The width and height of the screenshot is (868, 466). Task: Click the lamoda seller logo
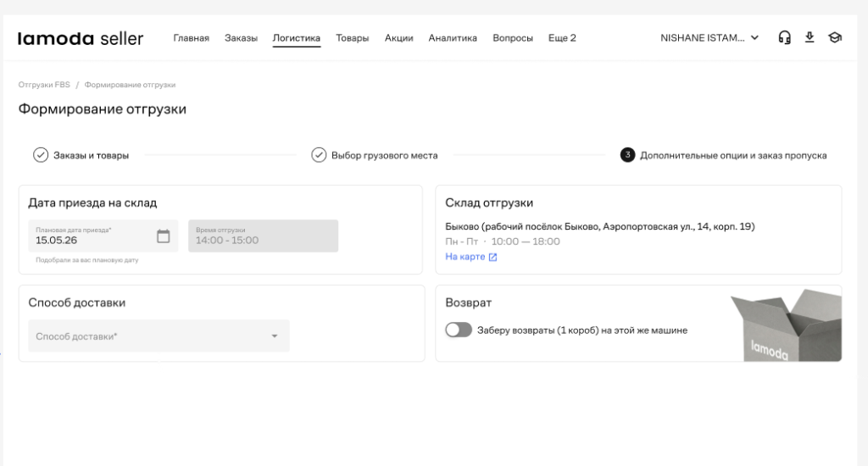pyautogui.click(x=81, y=38)
